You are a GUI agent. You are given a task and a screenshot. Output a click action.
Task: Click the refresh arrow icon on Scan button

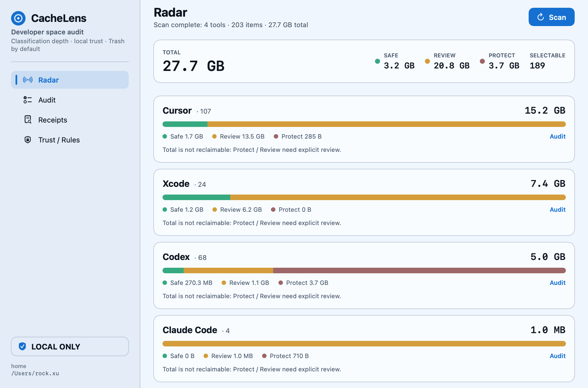tap(541, 17)
